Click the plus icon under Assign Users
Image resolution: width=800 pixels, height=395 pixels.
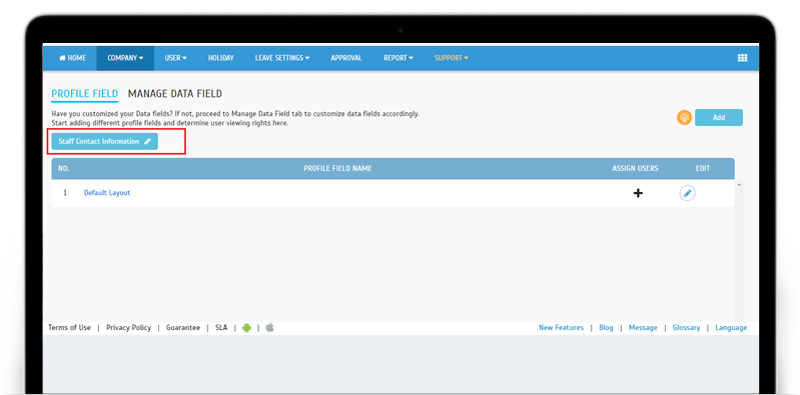(x=638, y=193)
